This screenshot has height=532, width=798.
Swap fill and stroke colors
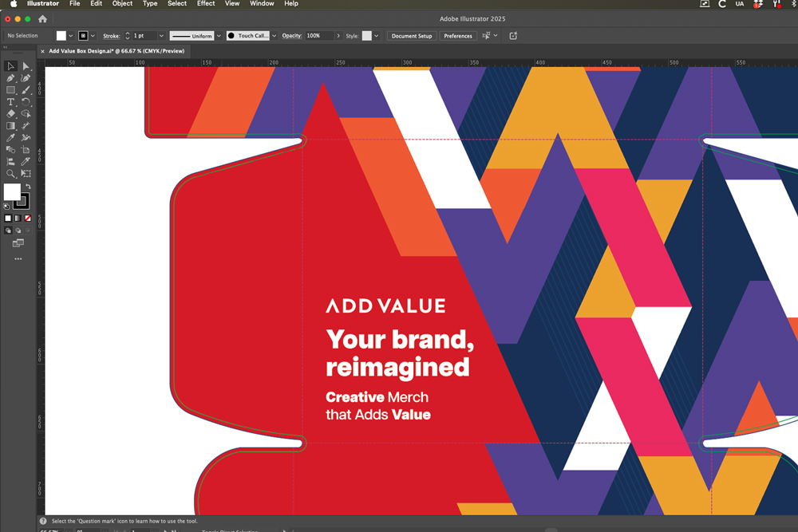click(x=28, y=187)
